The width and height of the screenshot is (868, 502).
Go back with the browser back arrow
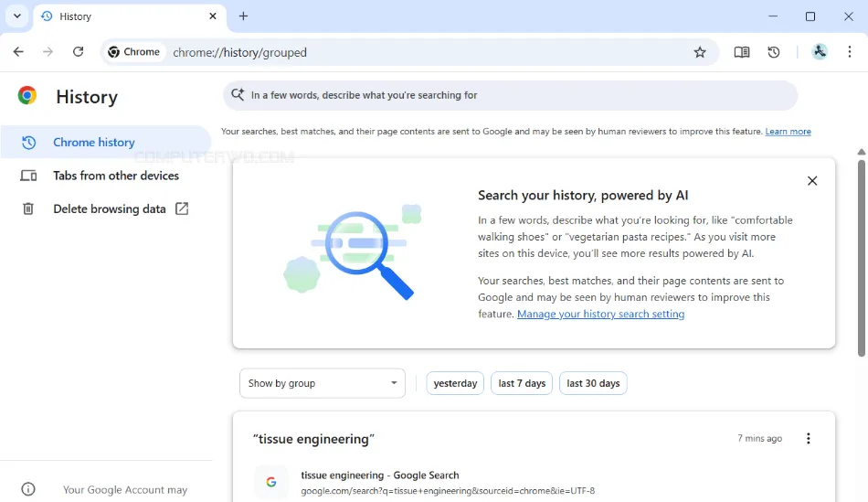coord(18,52)
